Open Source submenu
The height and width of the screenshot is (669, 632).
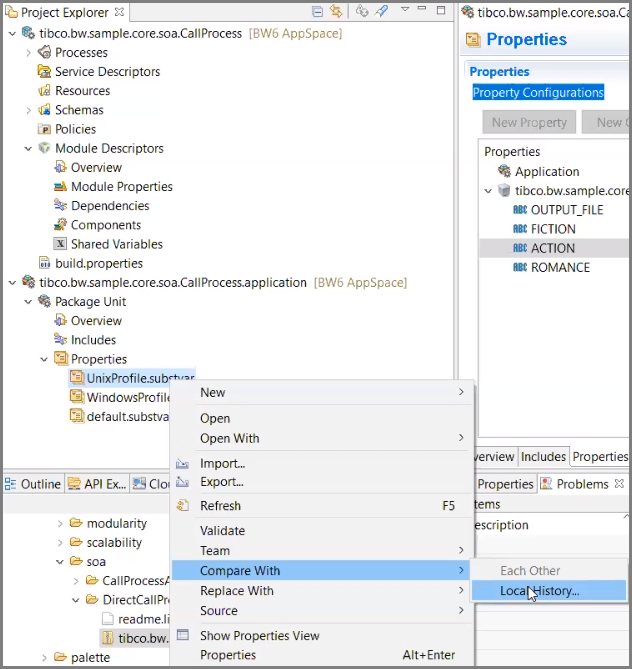[322, 611]
